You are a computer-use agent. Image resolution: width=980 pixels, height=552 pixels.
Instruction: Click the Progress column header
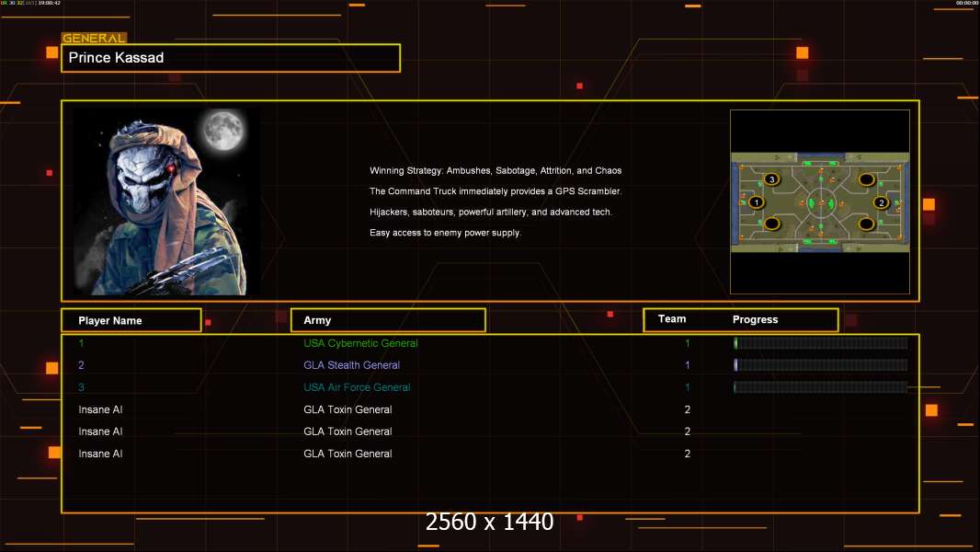[x=755, y=319]
